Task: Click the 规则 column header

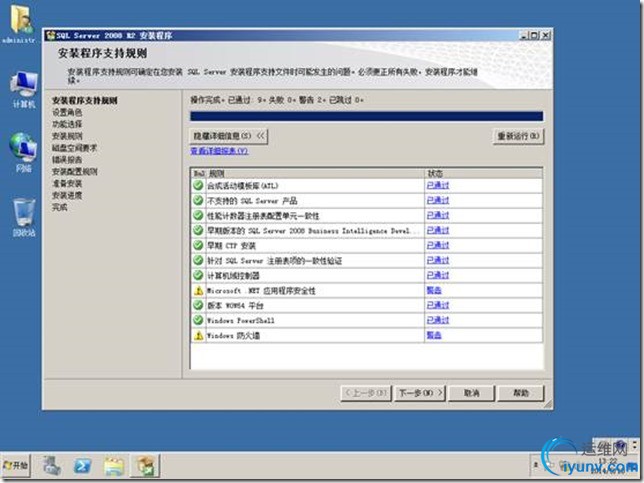Action: [315, 173]
